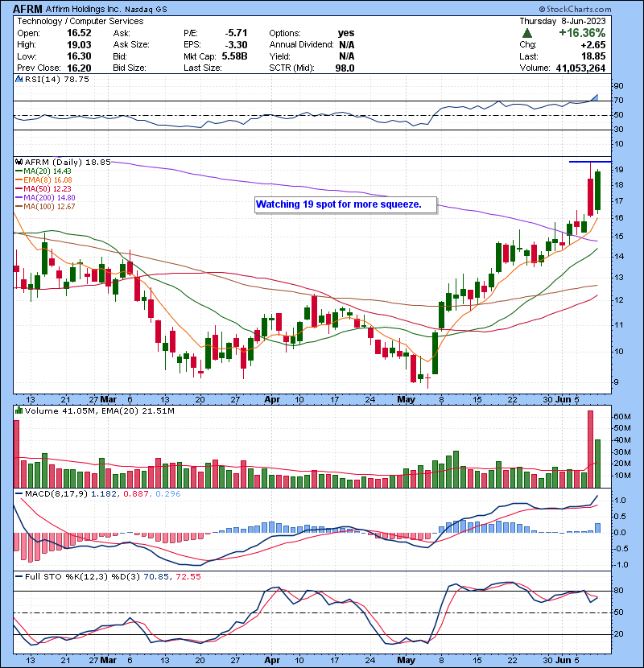The height and width of the screenshot is (668, 644).
Task: Click the last blue MACD histogram bar
Action: click(x=597, y=528)
